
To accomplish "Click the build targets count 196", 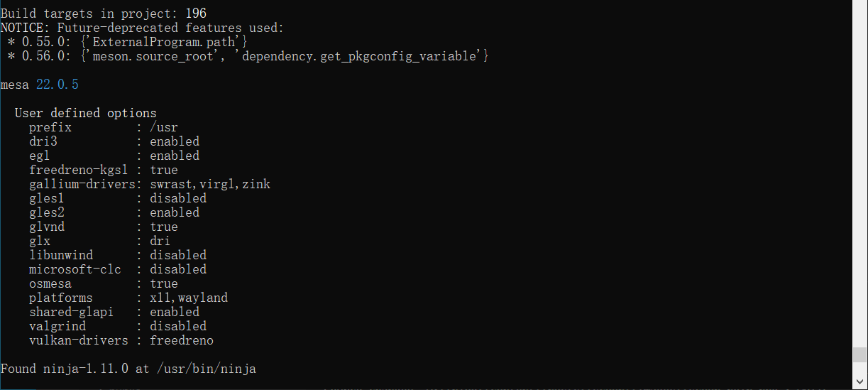I will (x=195, y=13).
